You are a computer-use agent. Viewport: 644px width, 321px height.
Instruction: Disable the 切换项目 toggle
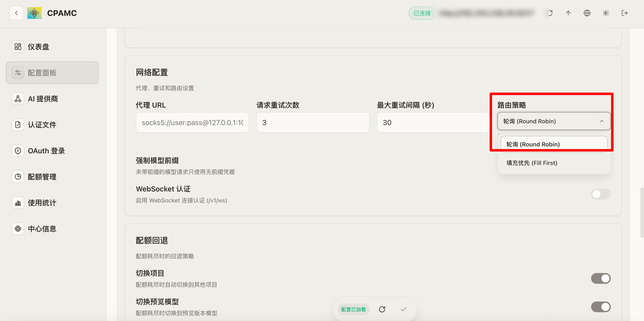(x=601, y=278)
